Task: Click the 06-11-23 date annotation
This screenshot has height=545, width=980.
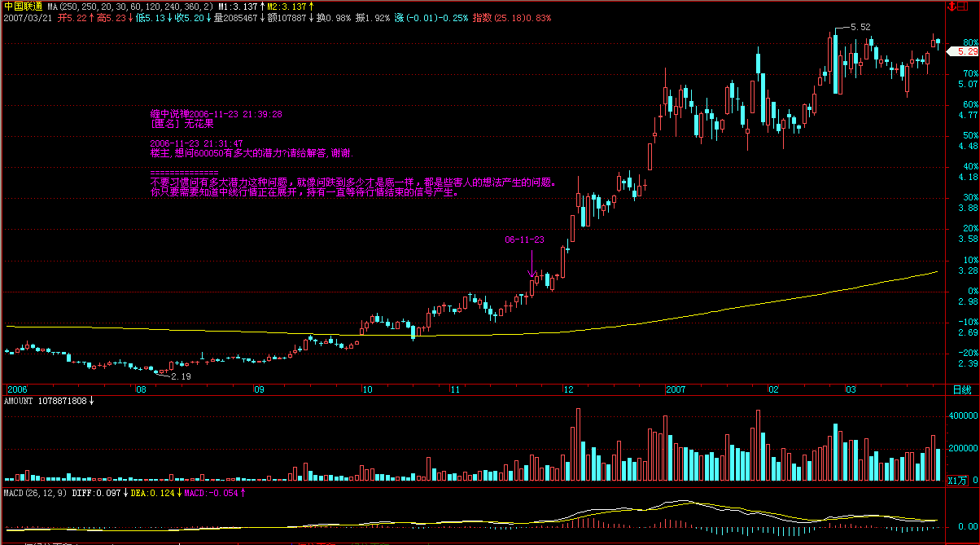Action: 524,240
